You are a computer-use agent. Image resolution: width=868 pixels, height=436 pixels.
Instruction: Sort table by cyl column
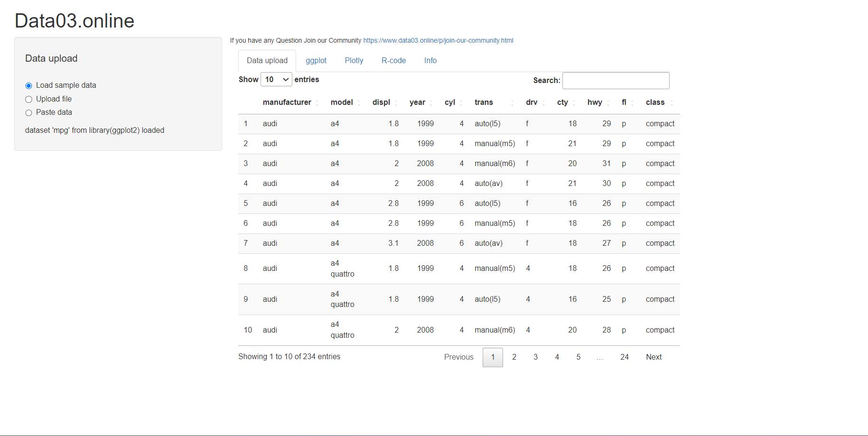pyautogui.click(x=454, y=102)
